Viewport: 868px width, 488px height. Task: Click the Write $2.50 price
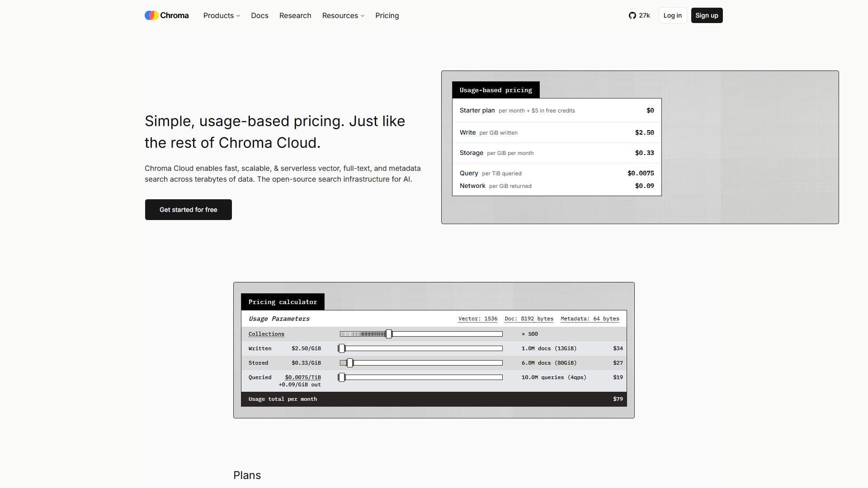point(644,132)
